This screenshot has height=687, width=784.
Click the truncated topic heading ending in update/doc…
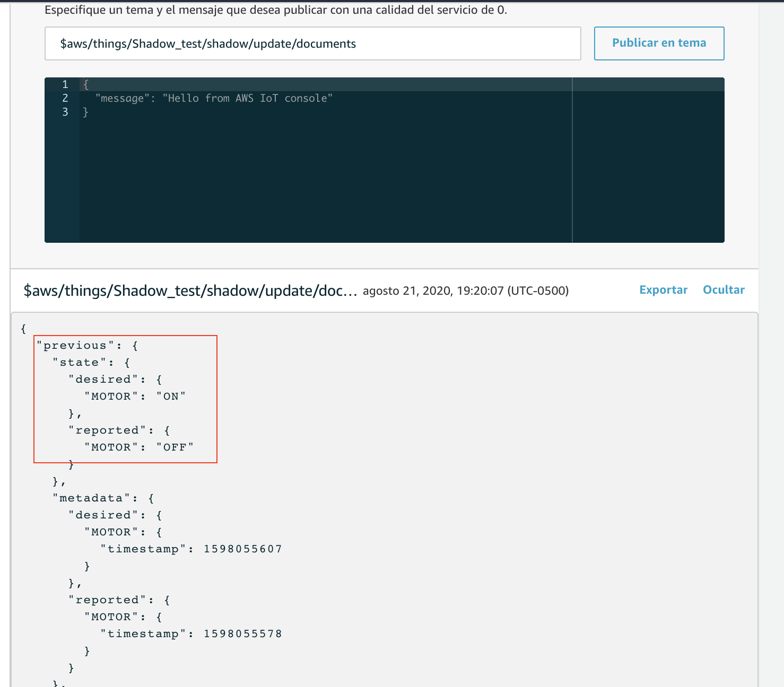click(x=190, y=290)
